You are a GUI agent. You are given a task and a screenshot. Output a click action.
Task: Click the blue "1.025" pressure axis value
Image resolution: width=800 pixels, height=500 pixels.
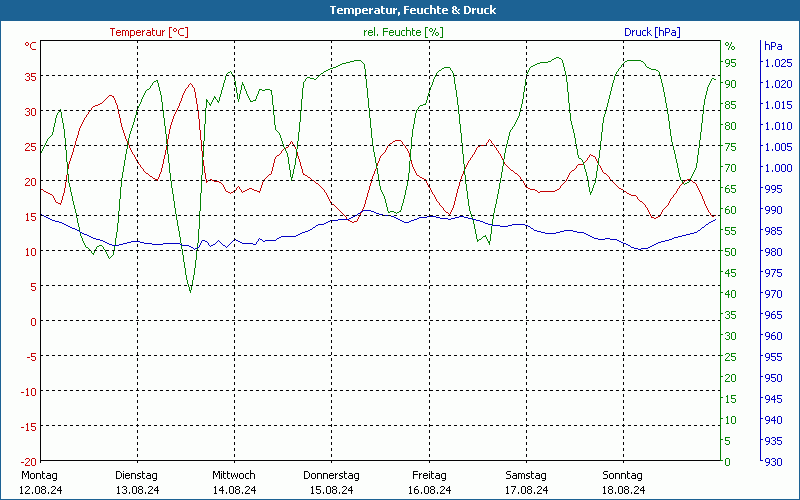tap(778, 63)
